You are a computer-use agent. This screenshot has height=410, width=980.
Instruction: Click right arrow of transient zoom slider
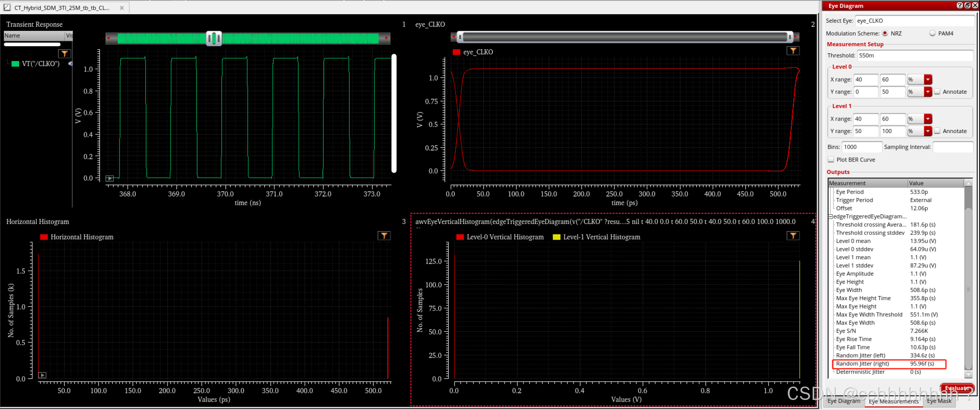pos(386,38)
